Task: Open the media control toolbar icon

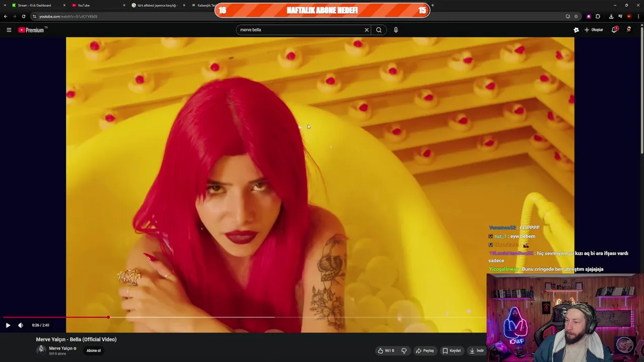Action: click(x=620, y=16)
